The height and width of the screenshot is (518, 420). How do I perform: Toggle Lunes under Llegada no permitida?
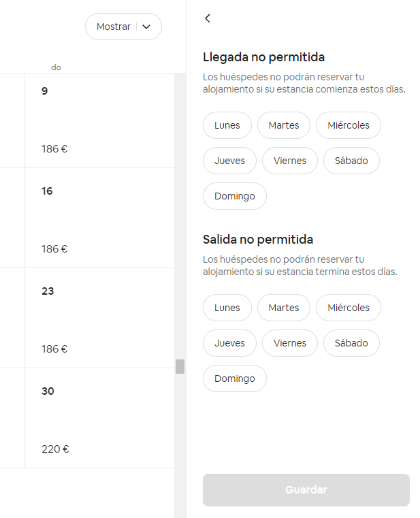click(227, 125)
